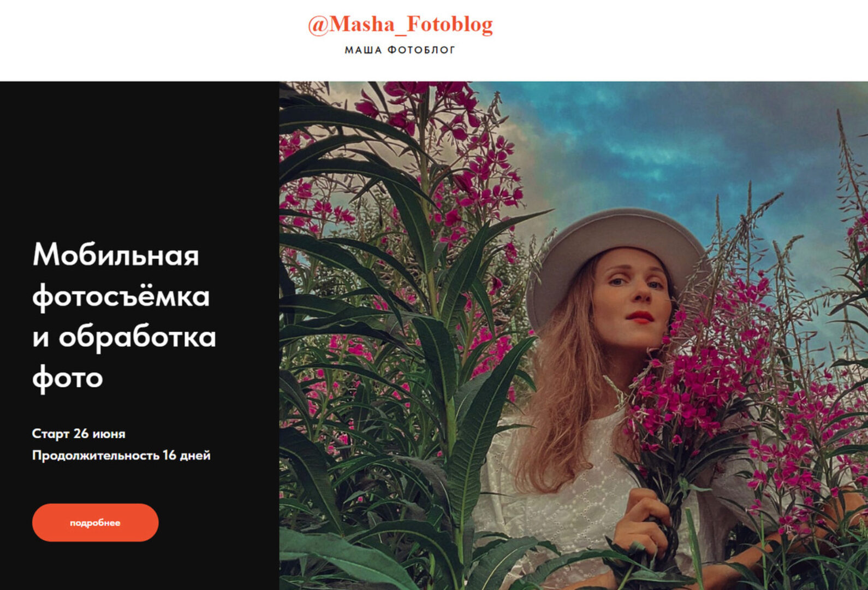Select the word Мобильная in the headline
868x590 pixels.
pyautogui.click(x=116, y=255)
